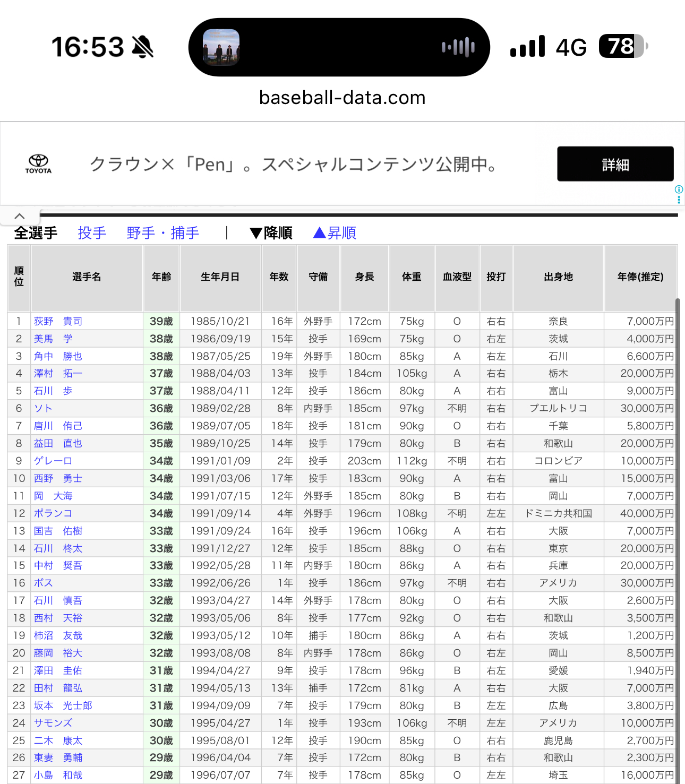Viewport: 685px width, 784px height.
Task: Click the 203cm height cell for ゲレーロ
Action: 365,461
